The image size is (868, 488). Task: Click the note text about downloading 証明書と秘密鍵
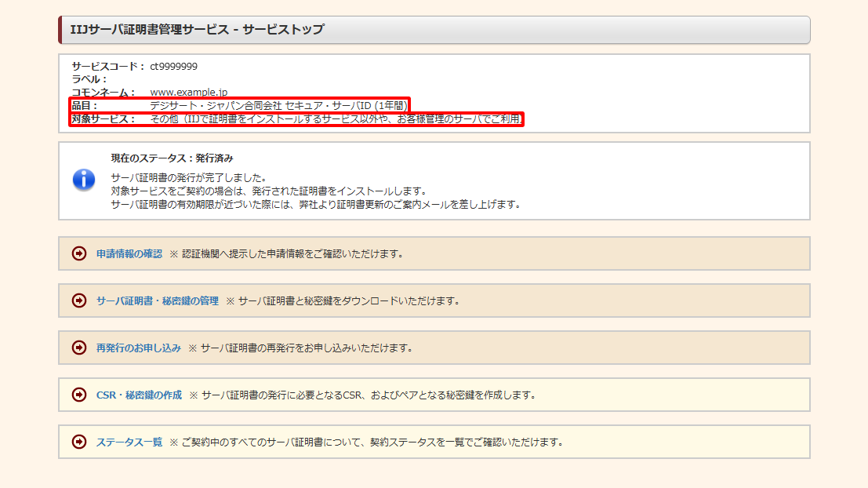click(x=348, y=300)
